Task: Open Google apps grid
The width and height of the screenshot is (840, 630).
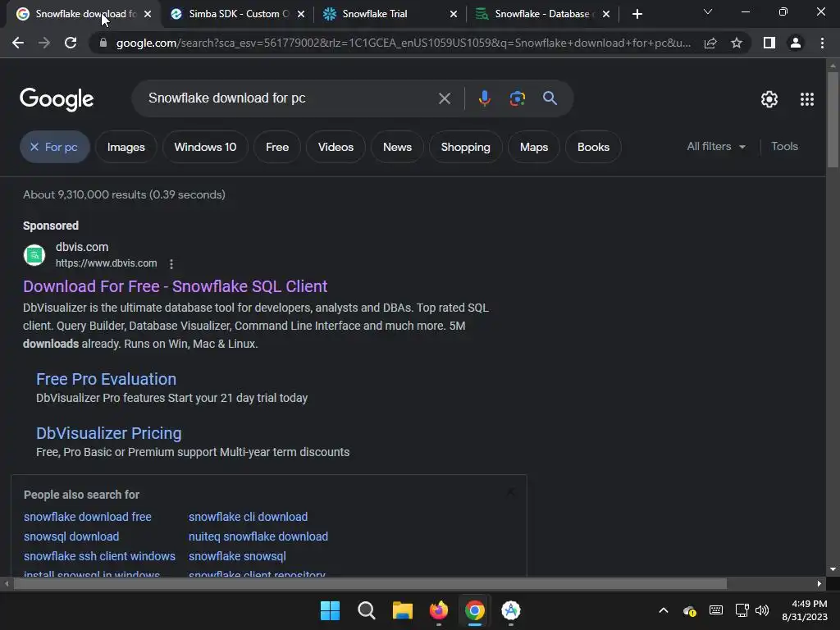Action: coord(807,99)
